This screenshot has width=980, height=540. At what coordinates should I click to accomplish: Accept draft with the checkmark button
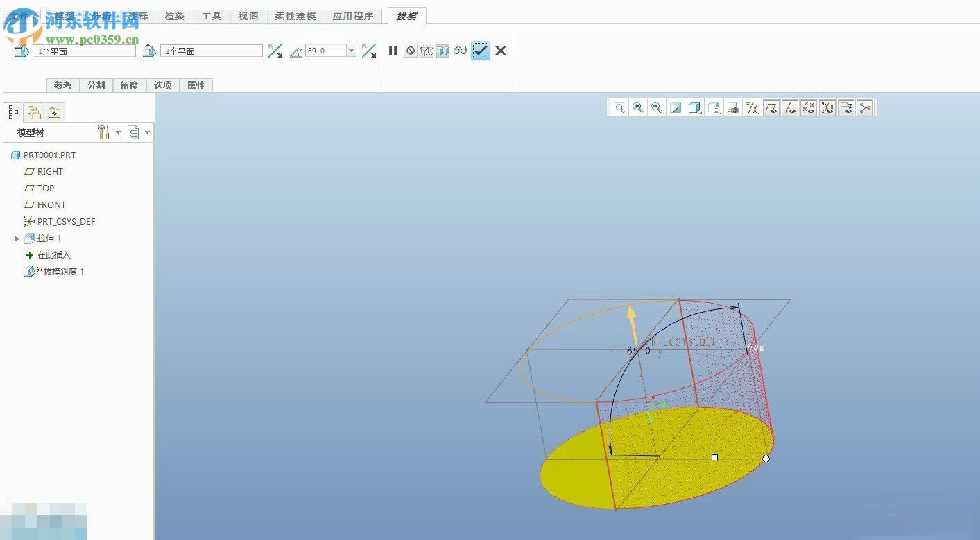(481, 51)
